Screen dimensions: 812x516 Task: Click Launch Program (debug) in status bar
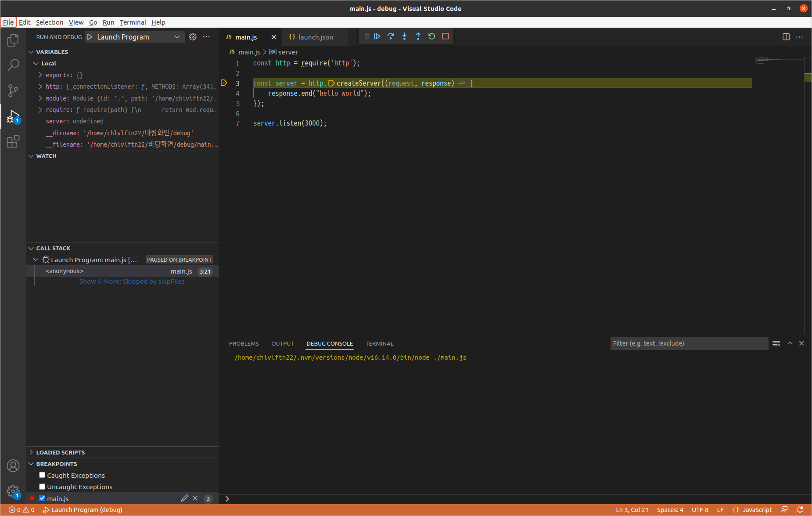pos(83,510)
